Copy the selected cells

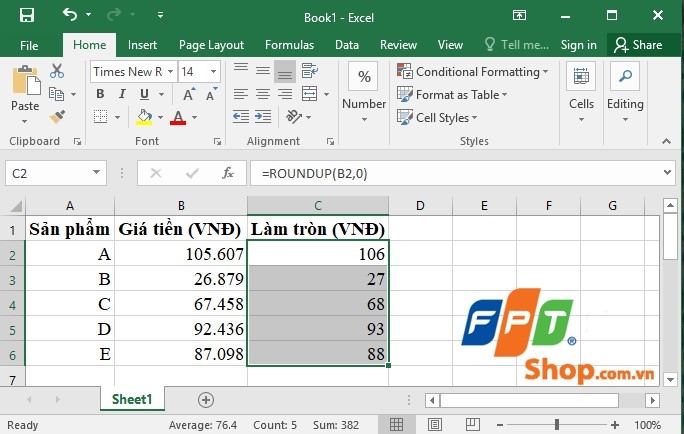point(57,93)
